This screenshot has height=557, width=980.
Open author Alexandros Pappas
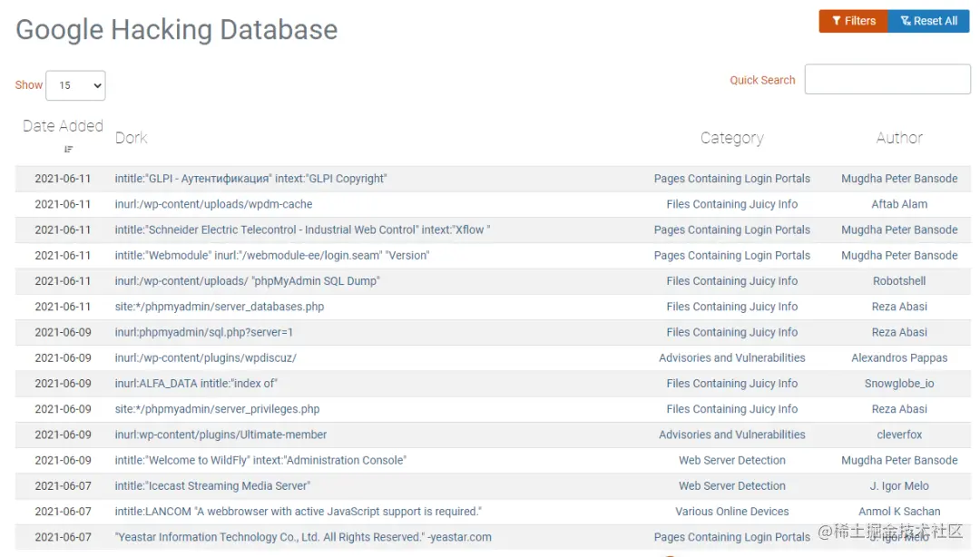click(899, 357)
